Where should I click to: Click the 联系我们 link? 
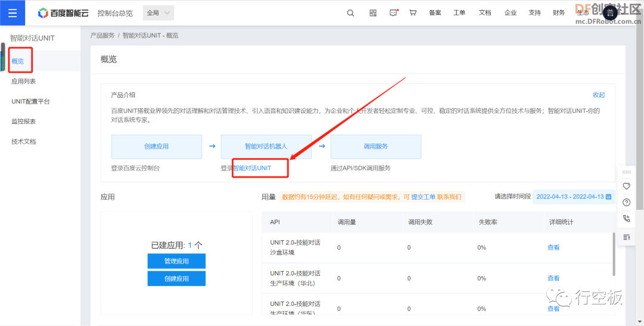point(450,197)
